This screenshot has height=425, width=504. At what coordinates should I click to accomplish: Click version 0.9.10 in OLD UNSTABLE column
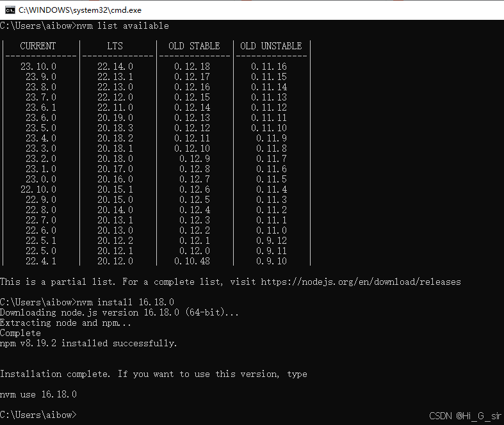point(272,261)
